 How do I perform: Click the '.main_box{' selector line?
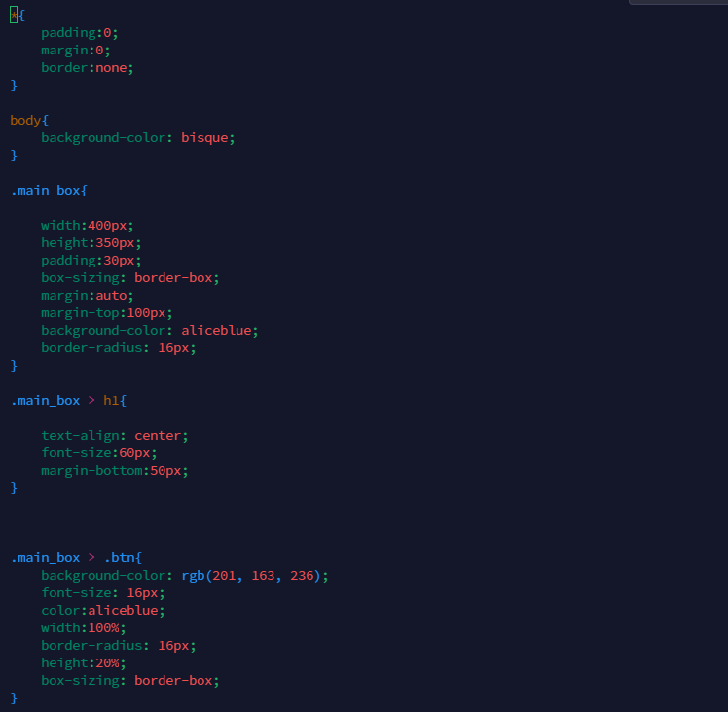tap(49, 191)
